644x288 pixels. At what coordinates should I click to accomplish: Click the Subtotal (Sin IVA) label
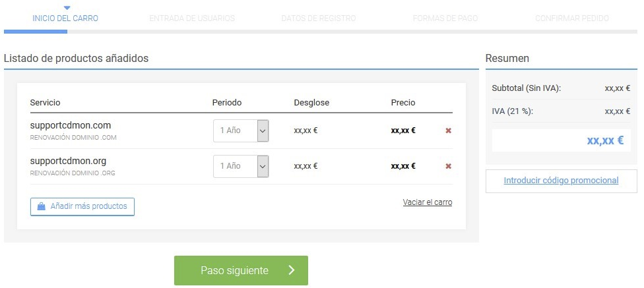pyautogui.click(x=526, y=88)
